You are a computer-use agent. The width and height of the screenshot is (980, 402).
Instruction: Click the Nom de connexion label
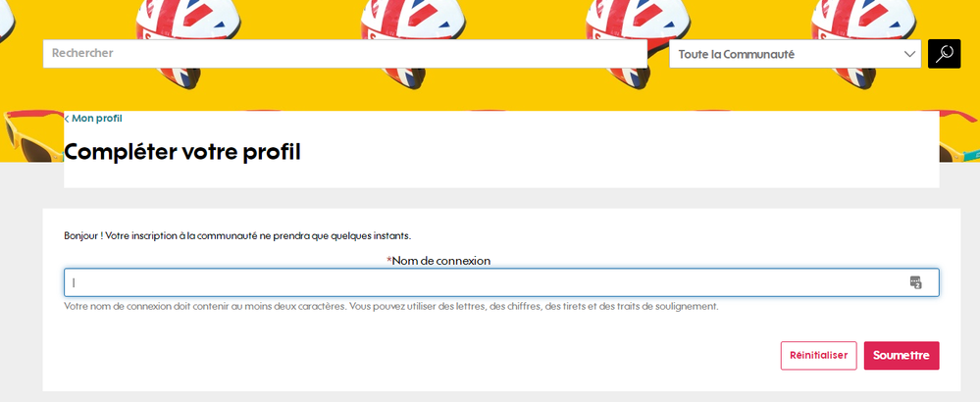[x=441, y=261]
